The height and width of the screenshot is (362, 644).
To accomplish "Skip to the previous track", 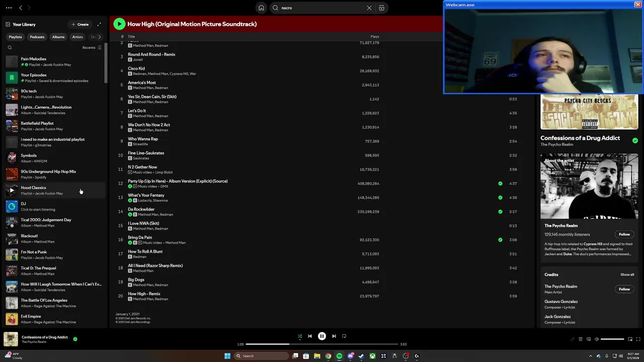I will point(310,336).
